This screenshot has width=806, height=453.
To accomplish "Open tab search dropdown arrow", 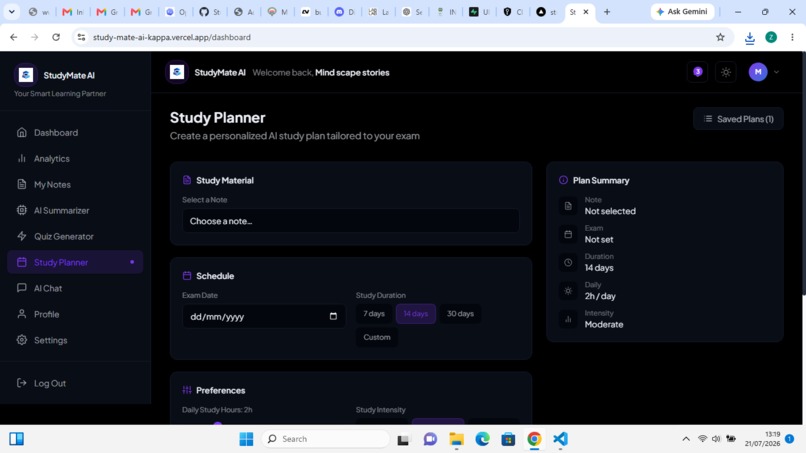I will point(11,11).
